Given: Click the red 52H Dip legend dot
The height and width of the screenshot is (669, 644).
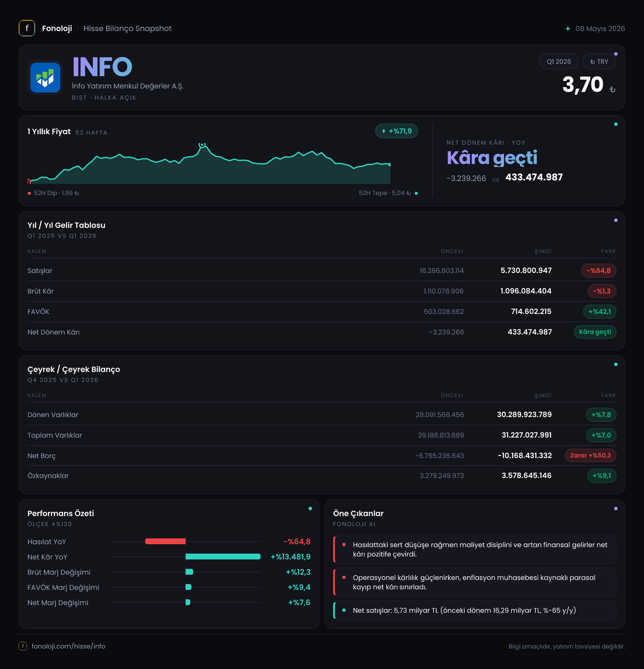Looking at the screenshot, I should coord(29,193).
